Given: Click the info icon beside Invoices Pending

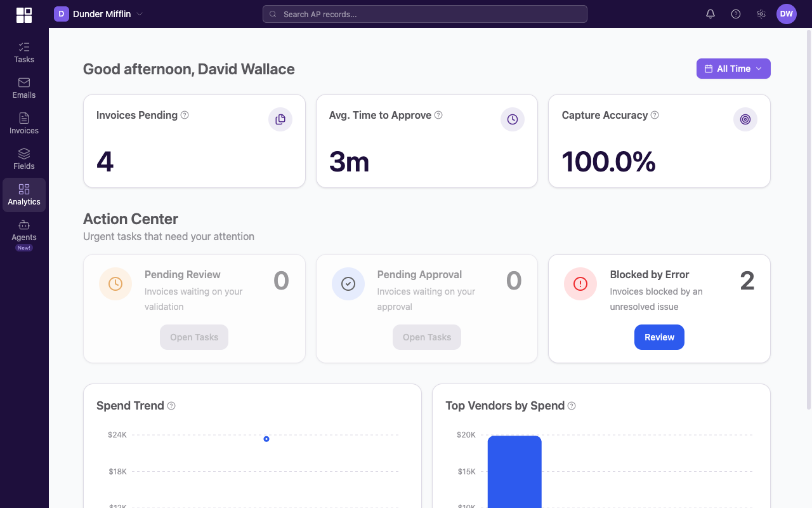Looking at the screenshot, I should [x=185, y=115].
